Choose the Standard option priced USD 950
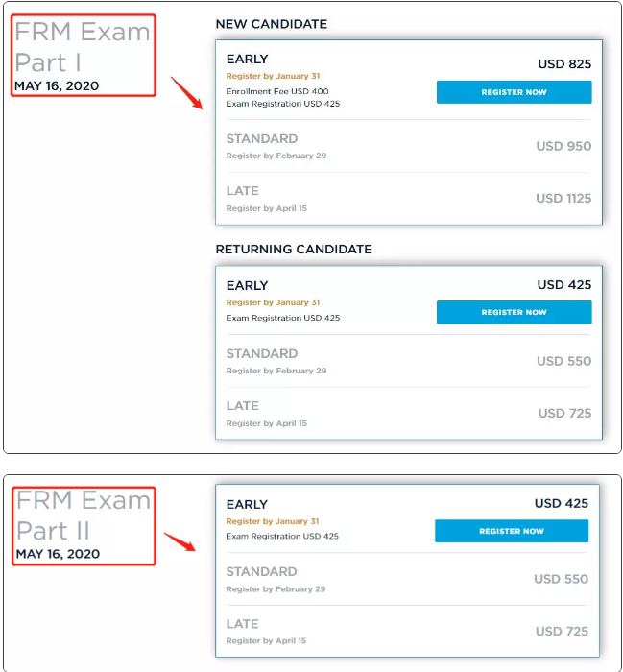 (408, 146)
